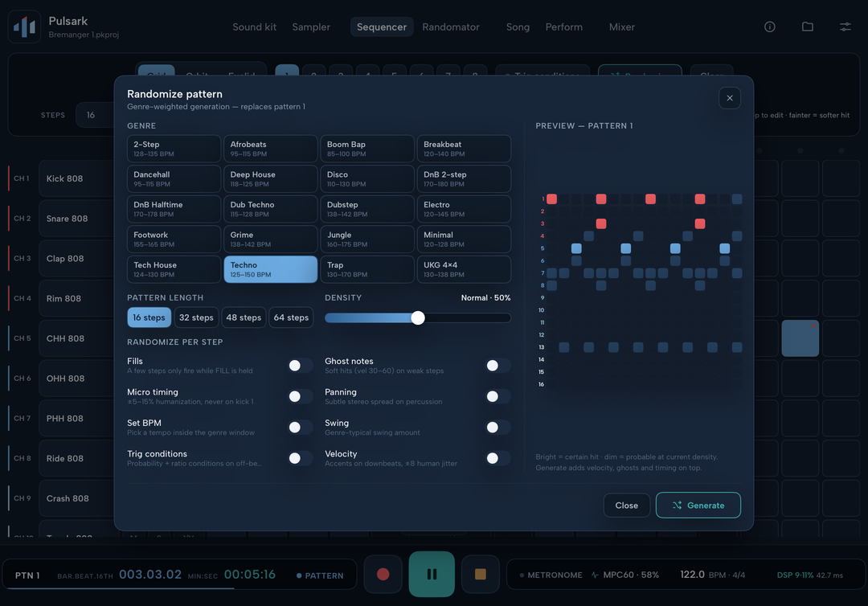Toggle the Trig conditions switch
The height and width of the screenshot is (606, 868).
pyautogui.click(x=301, y=458)
